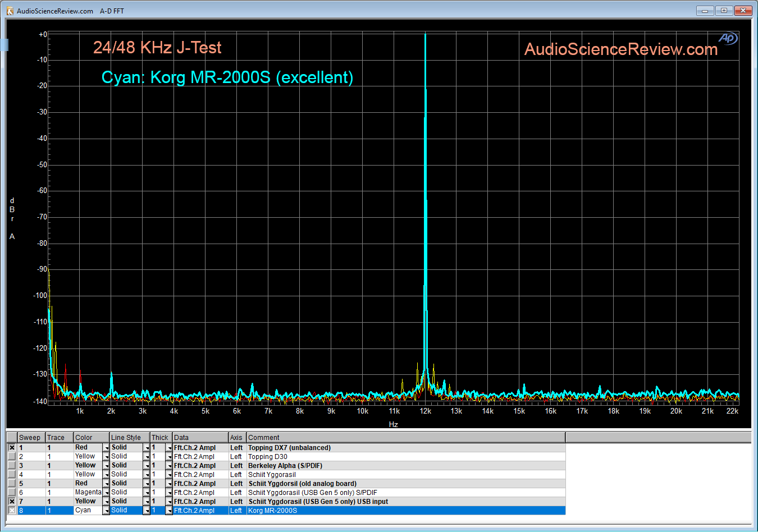
Task: Open line style dropdown for Korg MR-2000S row
Action: [147, 511]
